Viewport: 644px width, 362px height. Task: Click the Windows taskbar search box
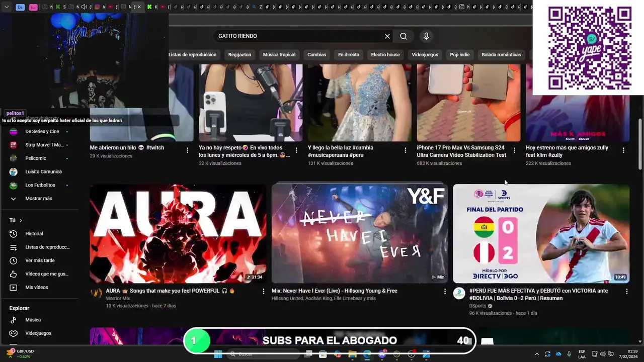pos(264,354)
